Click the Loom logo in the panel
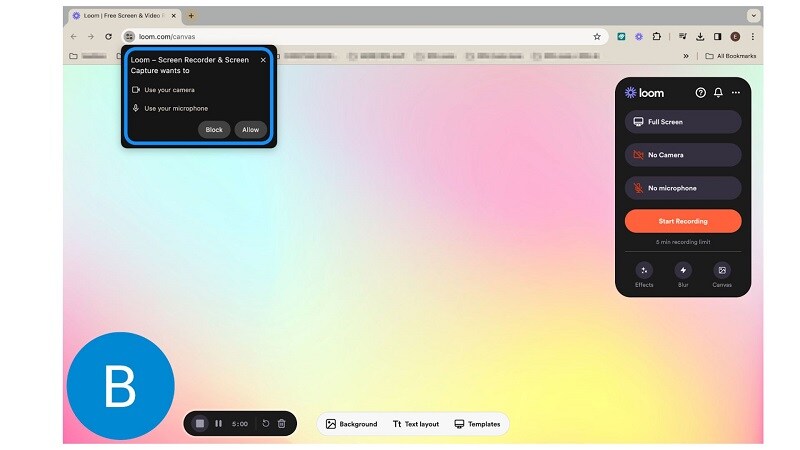The height and width of the screenshot is (450, 800). click(x=644, y=93)
